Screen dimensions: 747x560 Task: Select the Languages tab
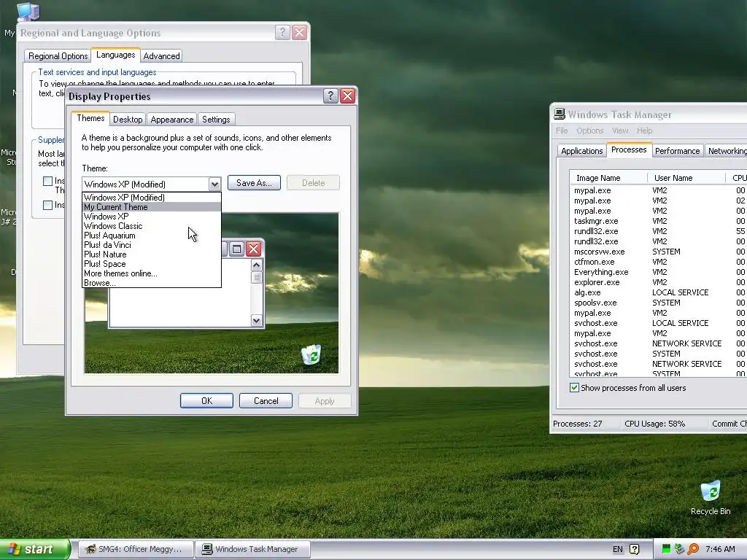pos(116,55)
